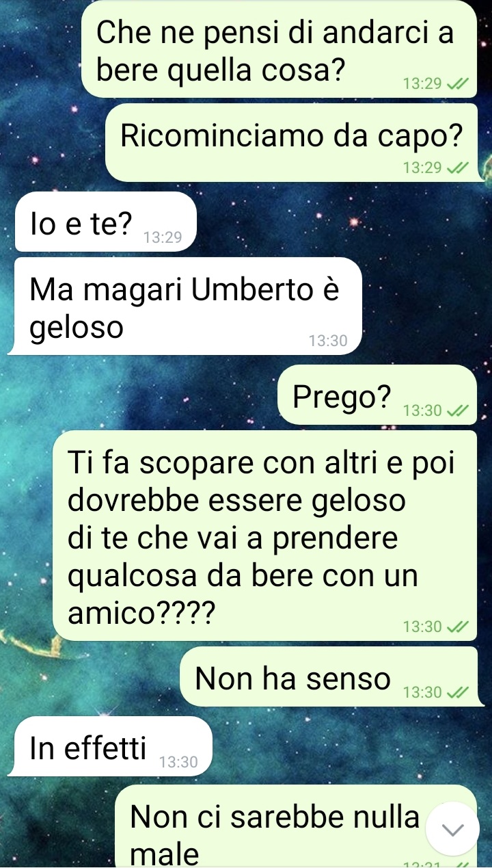This screenshot has height=868, width=492.
Task: Tap 13:30 timestamp beside 'In effetti'
Action: pos(178,762)
